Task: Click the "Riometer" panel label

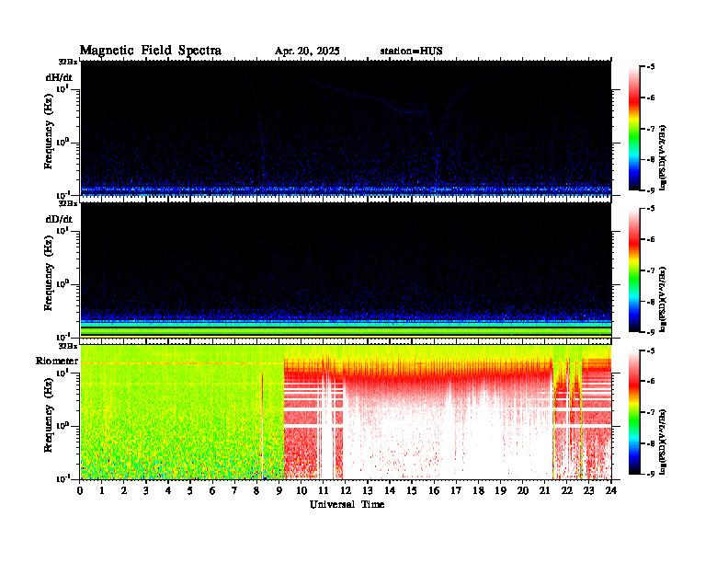Action: (x=57, y=361)
